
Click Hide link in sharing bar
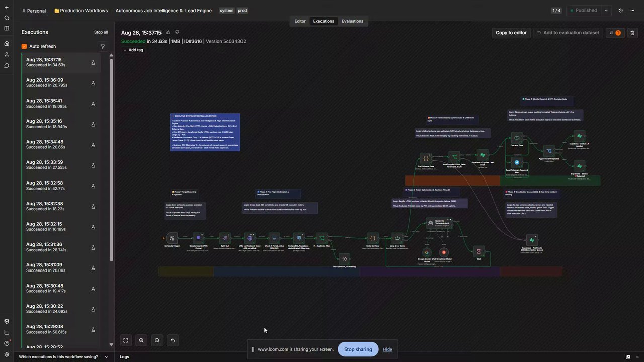(x=387, y=349)
